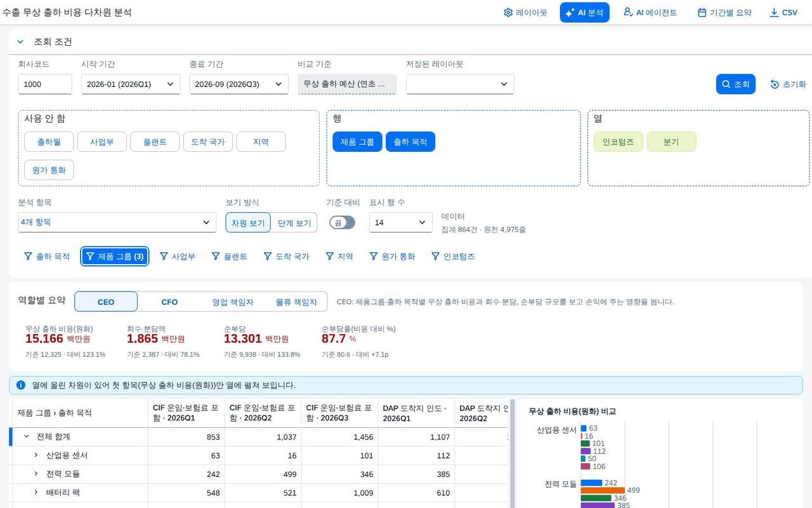Launch AI 분석 from the header
This screenshot has width=812, height=508.
(x=584, y=13)
